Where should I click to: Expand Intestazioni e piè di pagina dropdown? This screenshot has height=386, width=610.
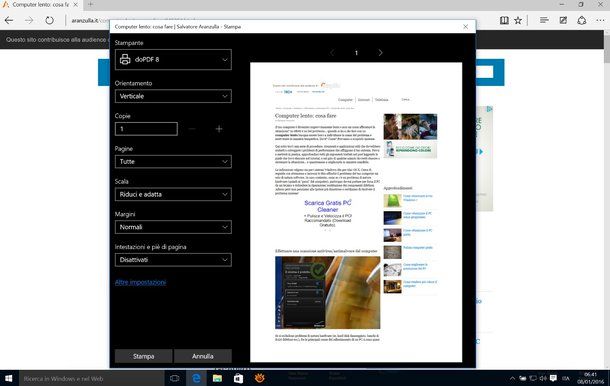tap(173, 260)
